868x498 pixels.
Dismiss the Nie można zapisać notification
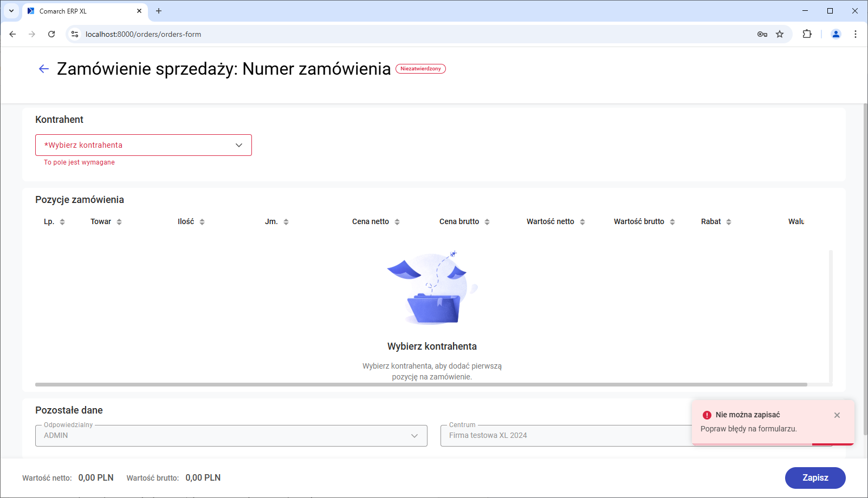point(837,415)
